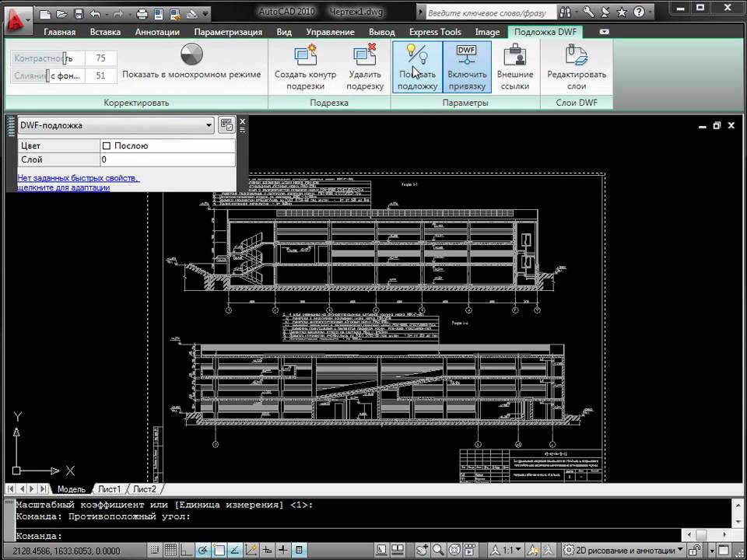The image size is (747, 560).
Task: Click the New drawing icon
Action: coord(45,14)
